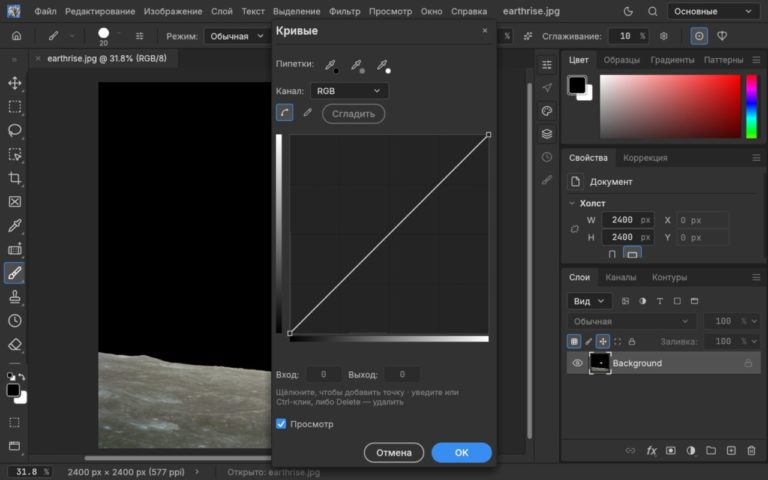Screen dimensions: 768x480
Task: Click the black point eyedropper in Curves
Action: coord(332,65)
